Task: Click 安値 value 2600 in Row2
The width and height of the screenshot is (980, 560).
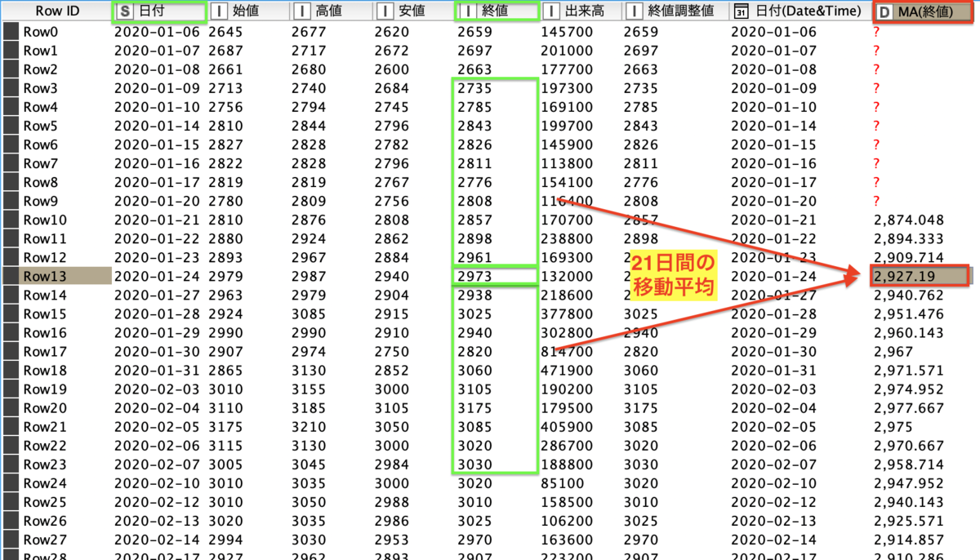Action: (392, 69)
